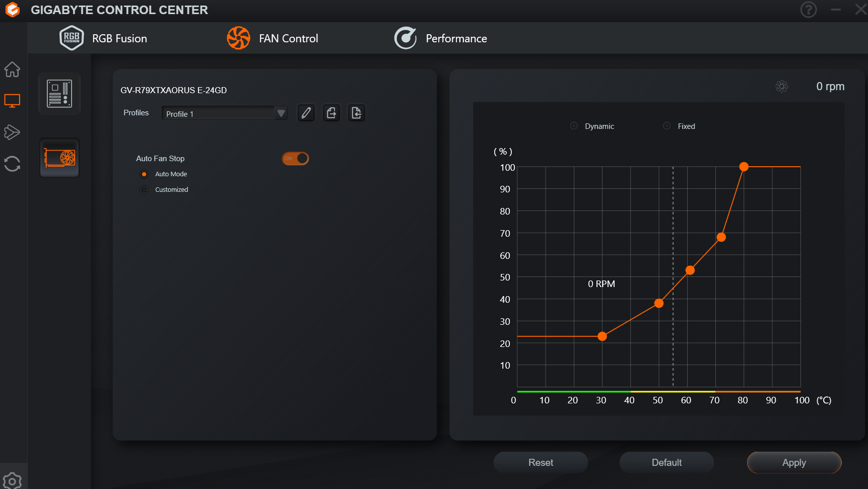Click the 0 RPM label on graph
The width and height of the screenshot is (868, 489).
click(602, 284)
